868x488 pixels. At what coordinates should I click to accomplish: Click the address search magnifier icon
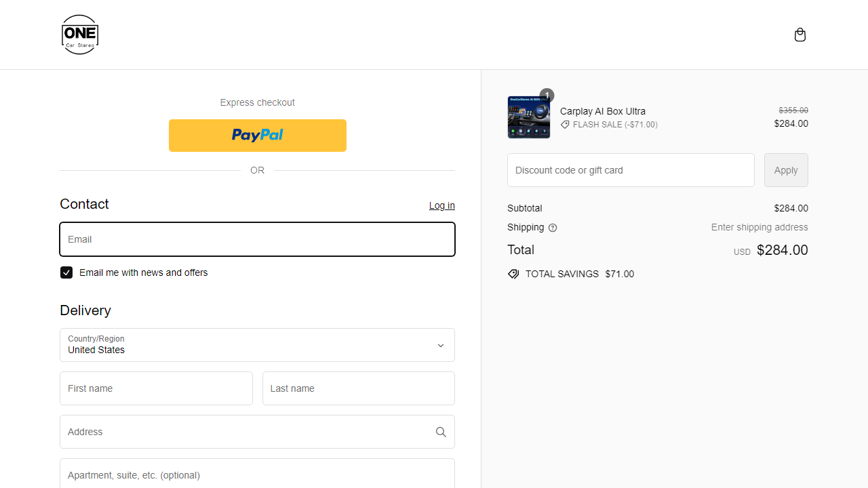pos(441,432)
